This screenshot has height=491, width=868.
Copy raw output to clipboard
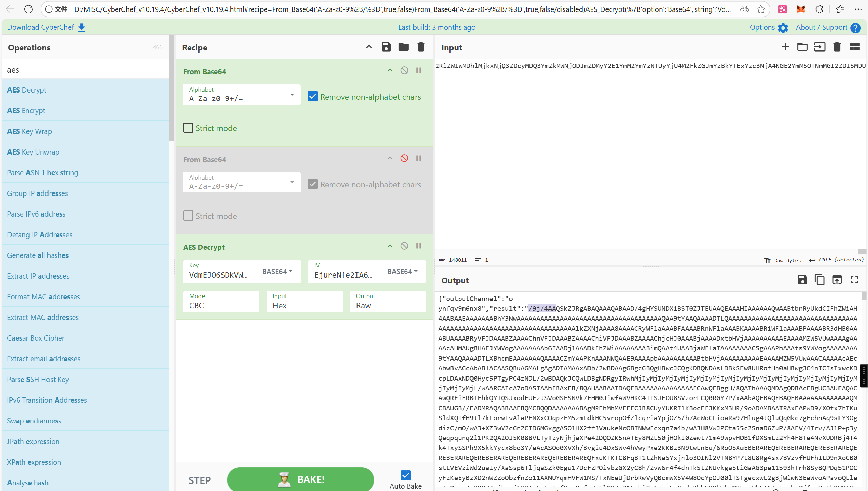click(x=819, y=280)
